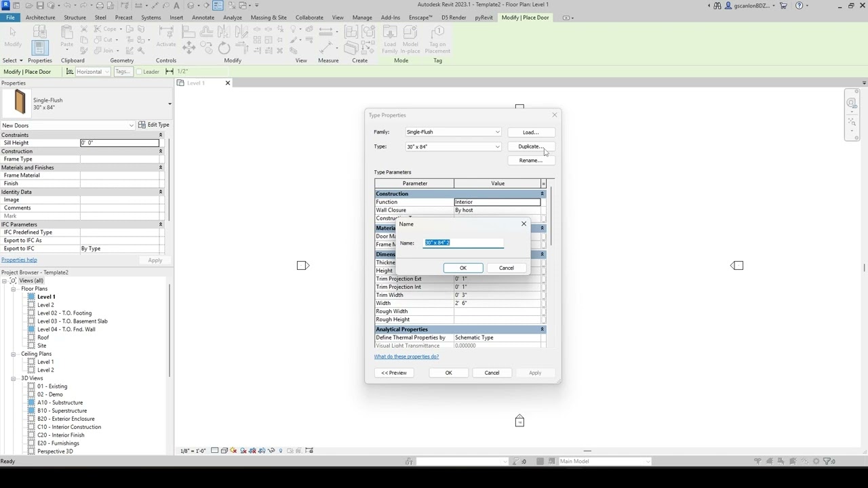Click the Type Parameters vertical scrollbar
This screenshot has width=868, height=488.
coord(551,217)
